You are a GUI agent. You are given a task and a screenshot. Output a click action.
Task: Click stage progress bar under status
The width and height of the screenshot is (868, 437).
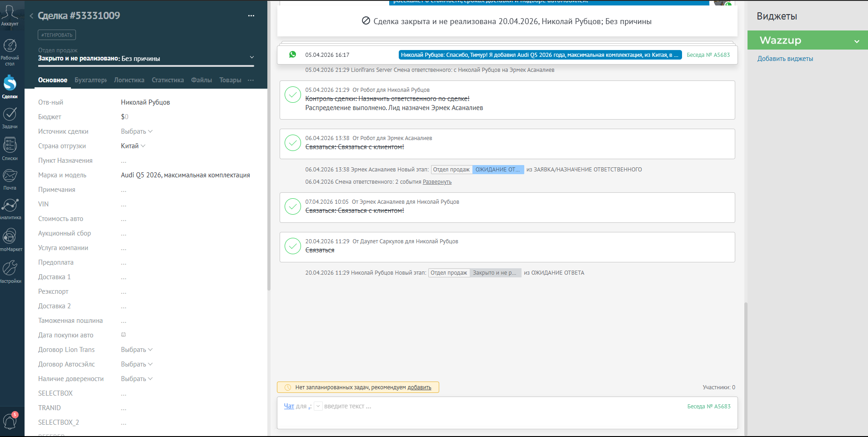click(x=146, y=66)
